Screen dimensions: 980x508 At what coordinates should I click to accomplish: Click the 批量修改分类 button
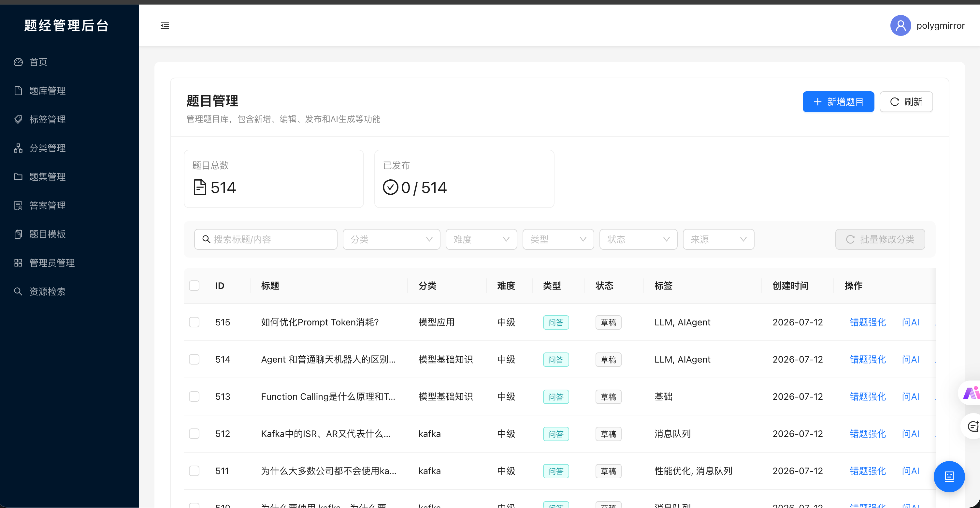click(x=880, y=239)
